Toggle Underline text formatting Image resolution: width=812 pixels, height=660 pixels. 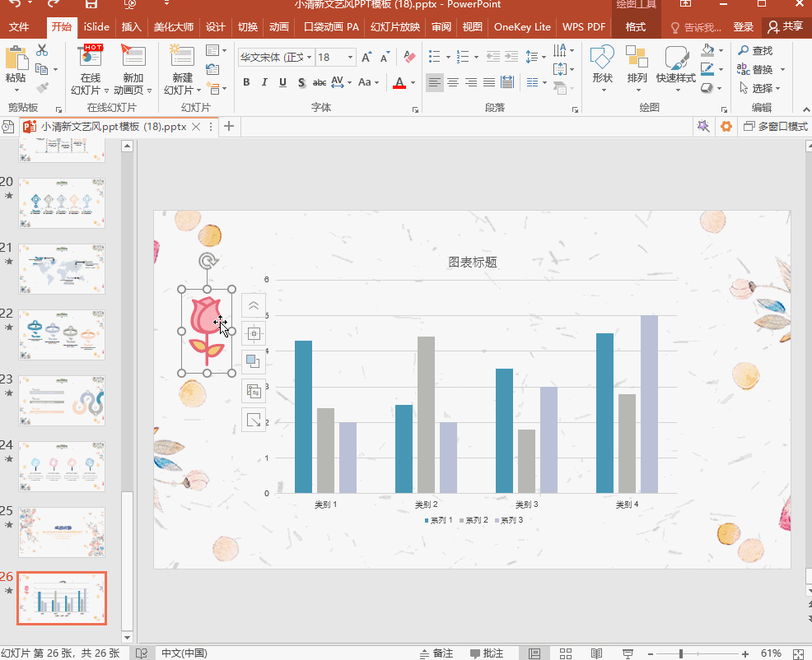282,81
